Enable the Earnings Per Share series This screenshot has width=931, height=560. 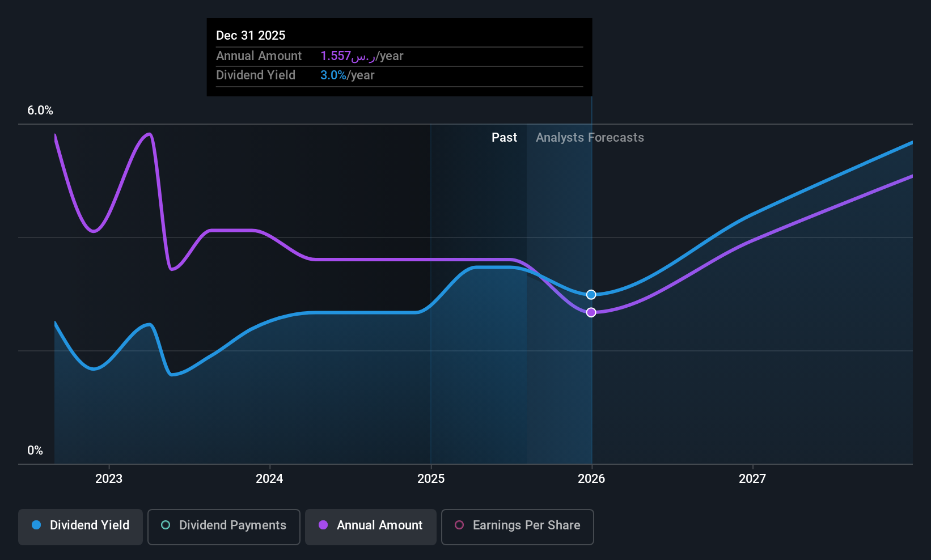518,527
